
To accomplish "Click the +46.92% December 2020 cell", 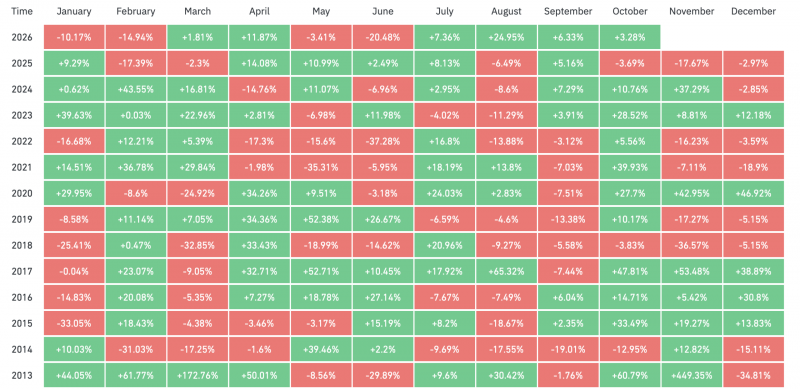I will point(753,193).
